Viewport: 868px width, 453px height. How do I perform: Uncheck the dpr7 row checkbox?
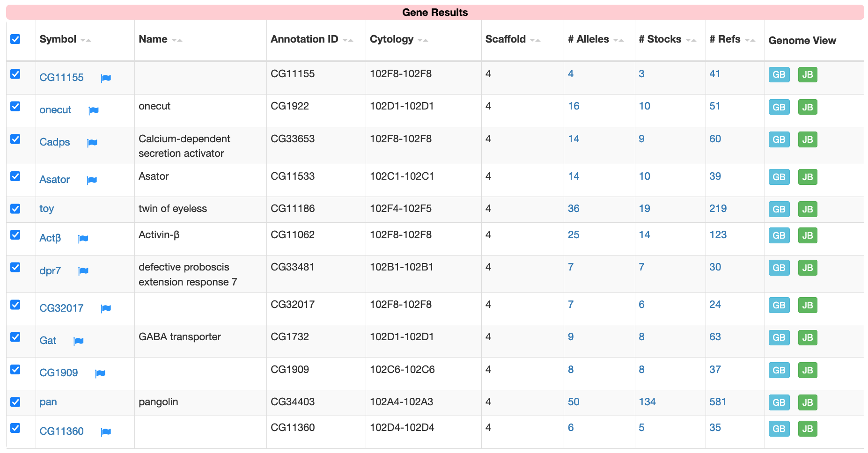coord(15,267)
